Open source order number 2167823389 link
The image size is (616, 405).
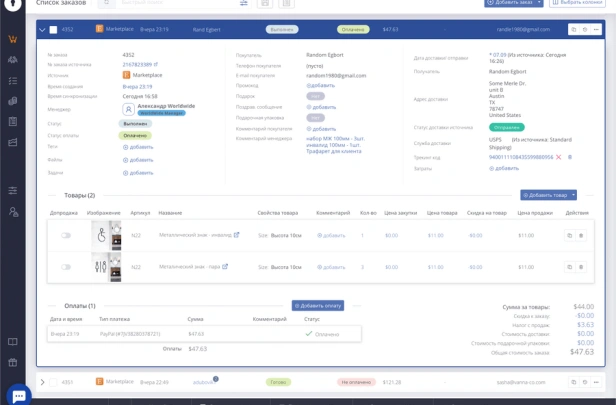coord(139,65)
